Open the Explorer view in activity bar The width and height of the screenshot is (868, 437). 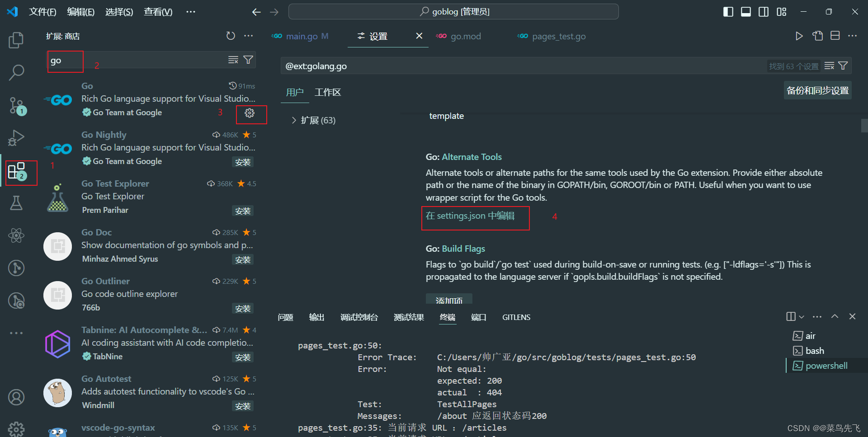click(16, 40)
